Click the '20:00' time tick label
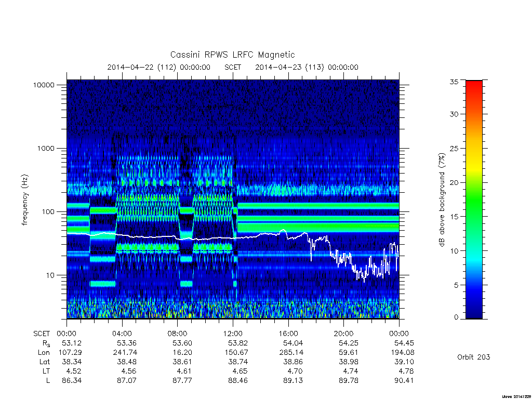The height and width of the screenshot is (399, 532). click(344, 334)
